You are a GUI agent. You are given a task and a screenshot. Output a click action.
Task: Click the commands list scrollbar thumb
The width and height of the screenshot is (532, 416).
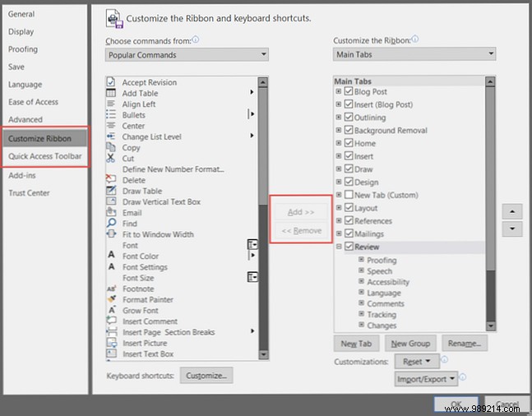coord(263,146)
